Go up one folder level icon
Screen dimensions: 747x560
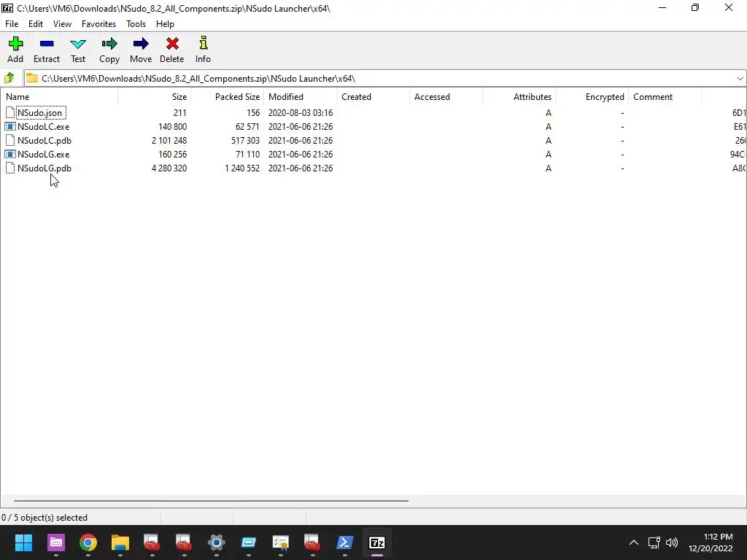(9, 78)
